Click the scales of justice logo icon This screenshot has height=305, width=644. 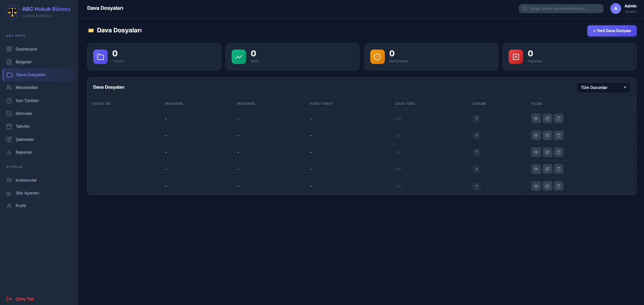pyautogui.click(x=12, y=12)
